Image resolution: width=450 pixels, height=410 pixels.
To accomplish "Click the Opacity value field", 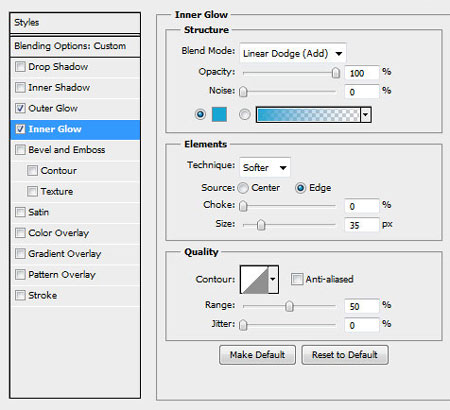I will [x=362, y=73].
